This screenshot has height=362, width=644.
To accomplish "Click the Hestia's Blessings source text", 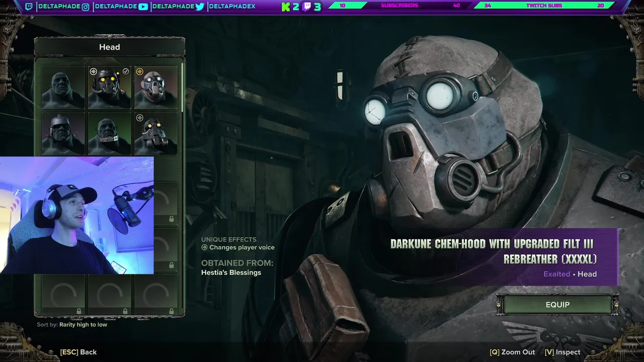I will point(231,273).
